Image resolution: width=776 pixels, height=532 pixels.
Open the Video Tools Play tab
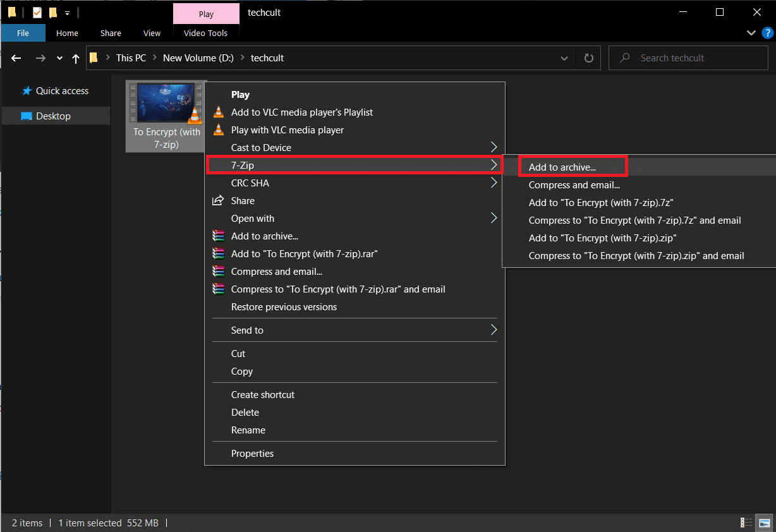pos(206,12)
